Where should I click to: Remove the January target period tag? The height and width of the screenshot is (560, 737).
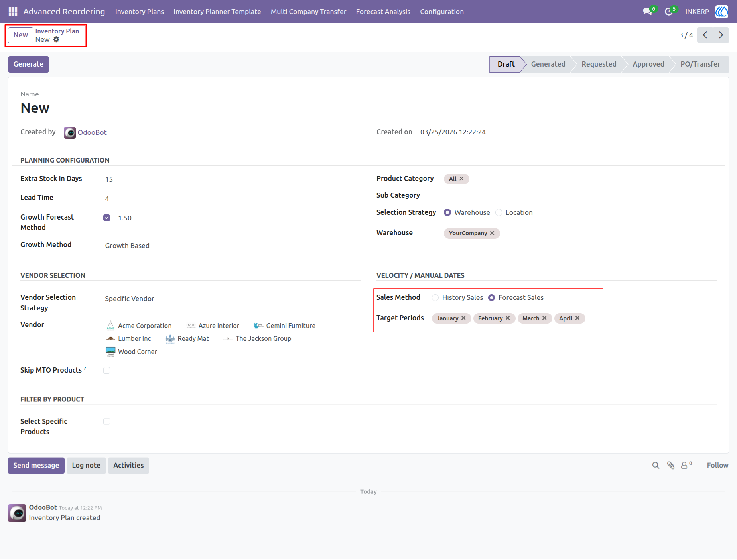(x=463, y=318)
